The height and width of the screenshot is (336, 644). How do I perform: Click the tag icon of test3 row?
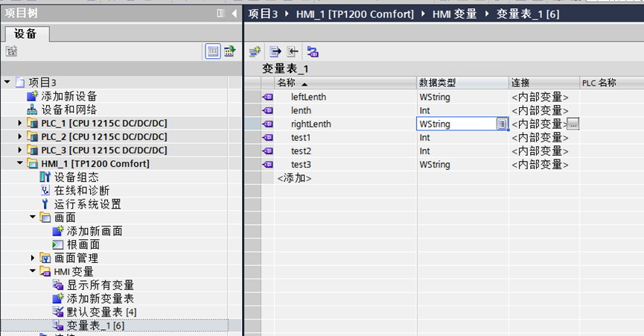(268, 165)
